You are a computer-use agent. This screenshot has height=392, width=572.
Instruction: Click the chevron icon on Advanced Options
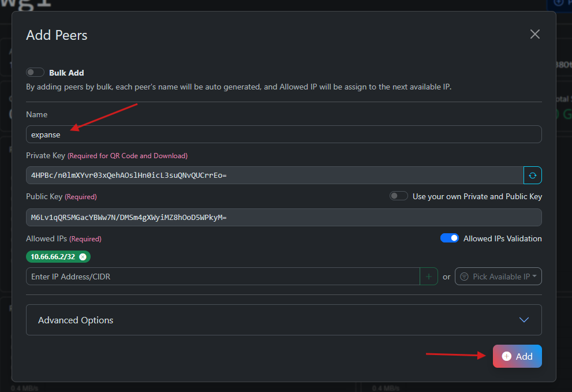click(524, 320)
